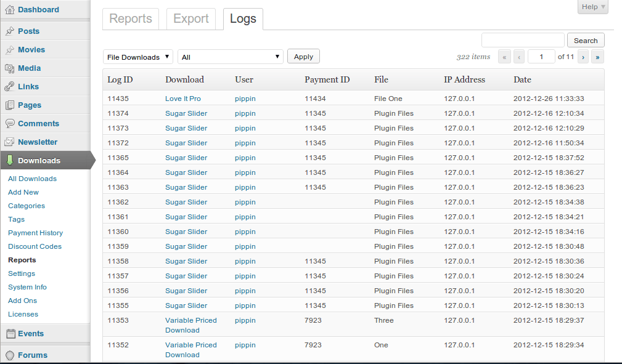Image resolution: width=622 pixels, height=364 pixels.
Task: Click the Events calendar icon
Action: click(x=10, y=334)
